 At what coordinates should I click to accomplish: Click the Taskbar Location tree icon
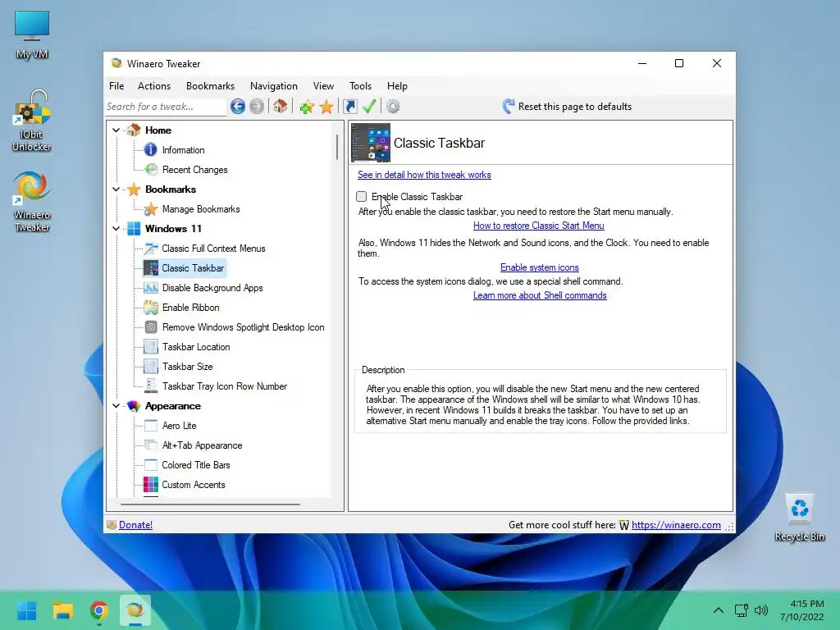pyautogui.click(x=151, y=347)
